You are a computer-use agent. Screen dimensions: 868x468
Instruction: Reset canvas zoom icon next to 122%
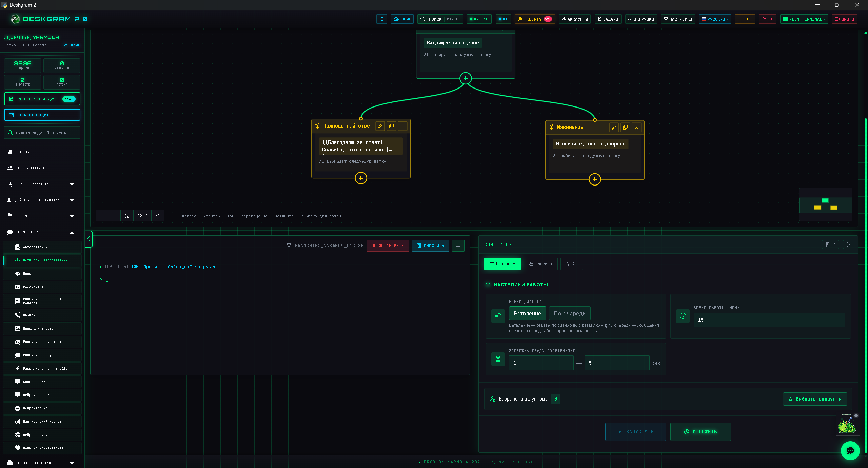158,216
